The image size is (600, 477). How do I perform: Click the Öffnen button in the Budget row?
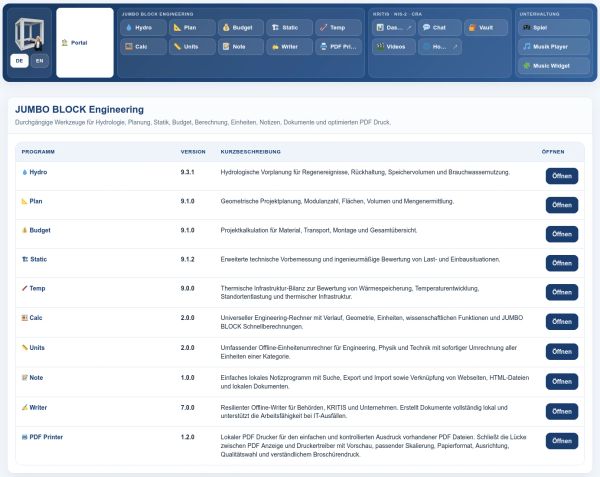pos(562,234)
